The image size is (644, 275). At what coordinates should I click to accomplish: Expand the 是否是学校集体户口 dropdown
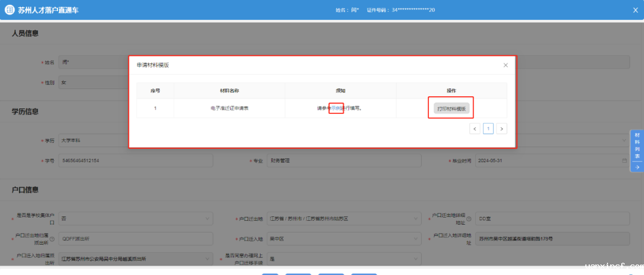click(x=207, y=219)
